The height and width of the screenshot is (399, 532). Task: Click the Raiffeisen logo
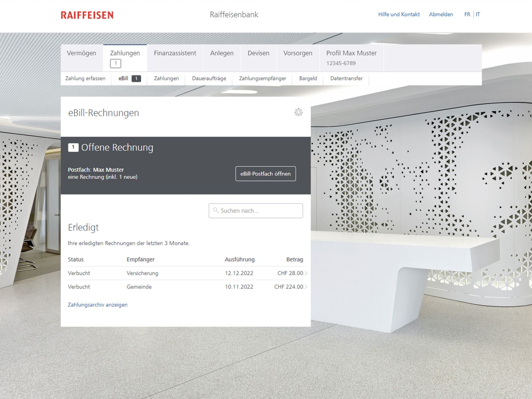pyautogui.click(x=87, y=15)
